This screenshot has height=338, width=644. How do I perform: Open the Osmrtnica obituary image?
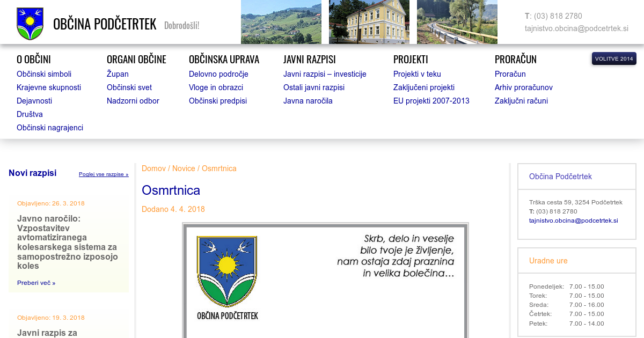(325, 280)
